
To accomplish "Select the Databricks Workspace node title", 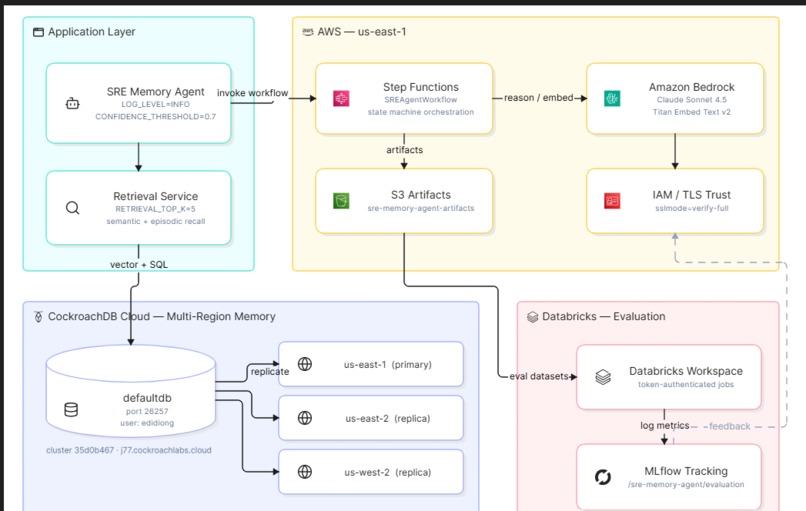I will [686, 371].
